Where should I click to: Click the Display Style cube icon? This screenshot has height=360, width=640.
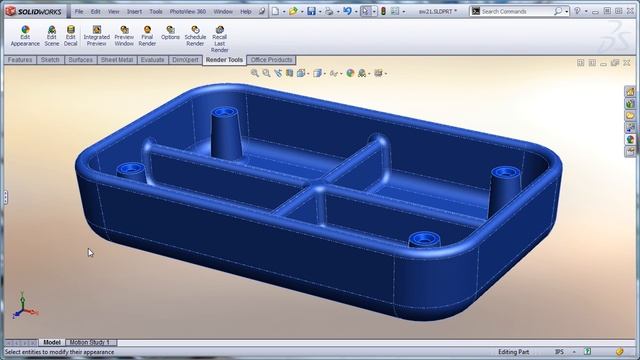317,73
